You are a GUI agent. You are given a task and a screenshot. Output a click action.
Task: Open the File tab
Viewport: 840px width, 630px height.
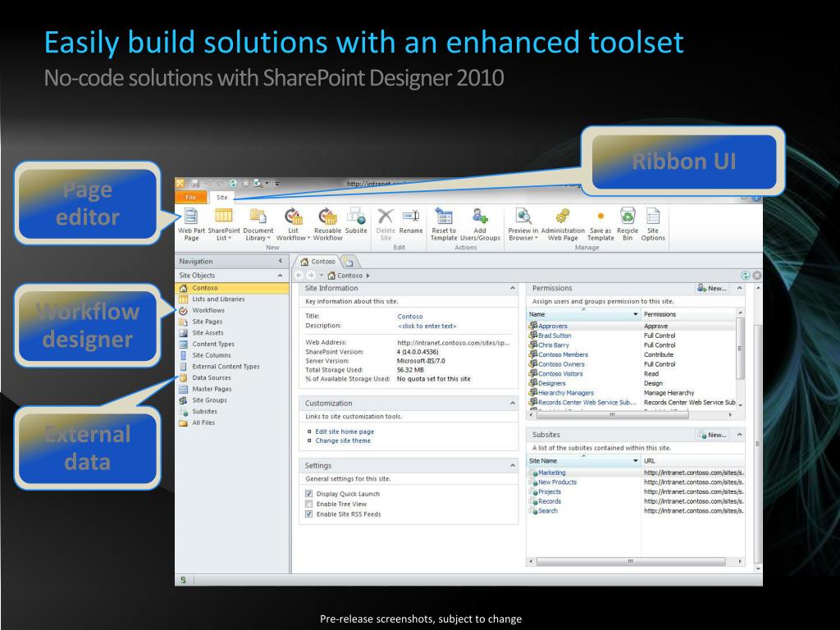pos(190,197)
